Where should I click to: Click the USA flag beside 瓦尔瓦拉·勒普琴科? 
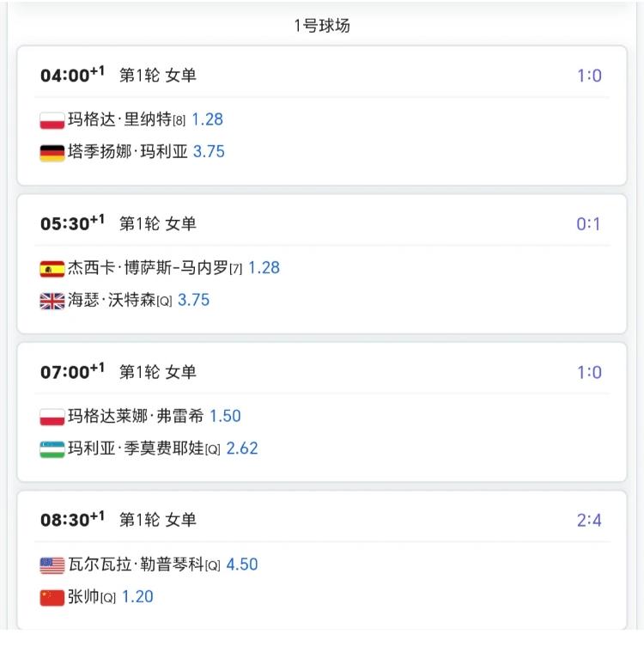tap(52, 565)
